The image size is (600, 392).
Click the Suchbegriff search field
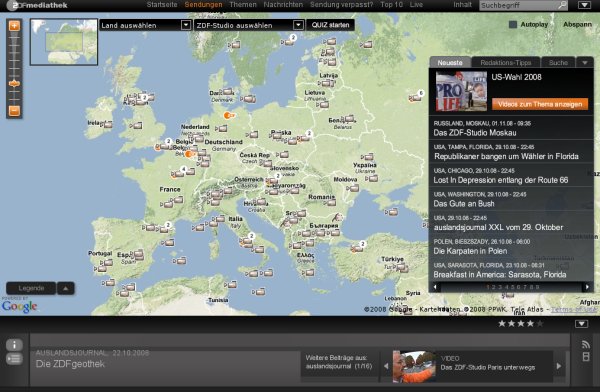click(x=518, y=5)
